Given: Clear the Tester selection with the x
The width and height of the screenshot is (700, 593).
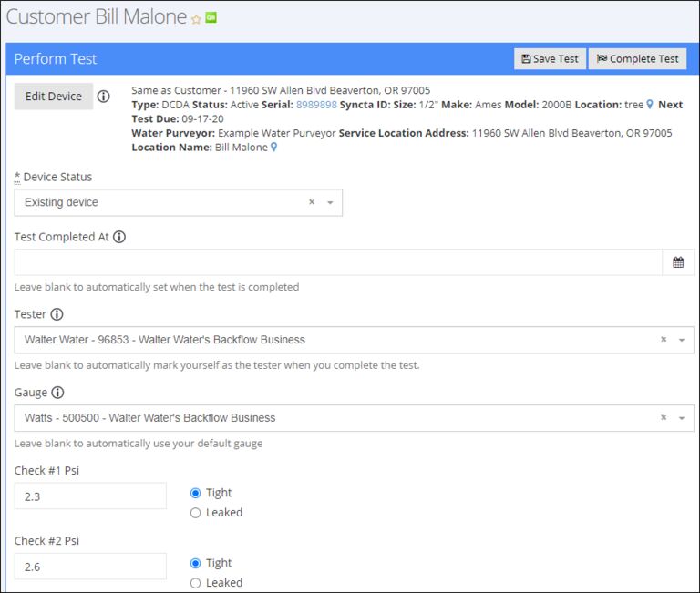Looking at the screenshot, I should (x=664, y=340).
